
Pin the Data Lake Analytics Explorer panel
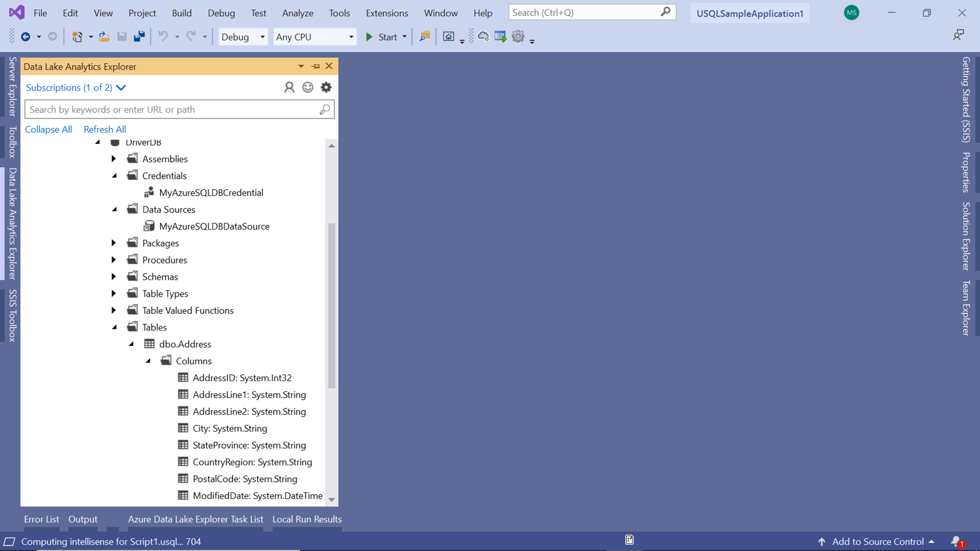[315, 66]
